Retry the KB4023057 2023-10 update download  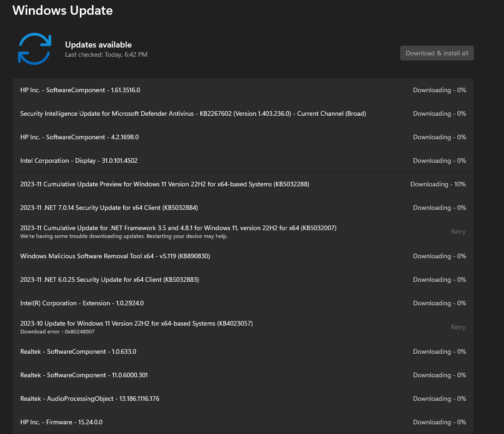(458, 327)
